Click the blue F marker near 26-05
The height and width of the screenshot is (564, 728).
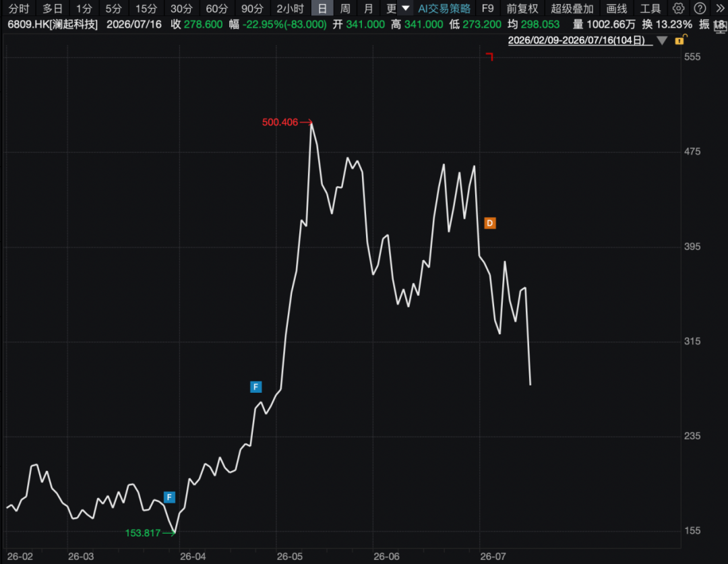pyautogui.click(x=256, y=387)
